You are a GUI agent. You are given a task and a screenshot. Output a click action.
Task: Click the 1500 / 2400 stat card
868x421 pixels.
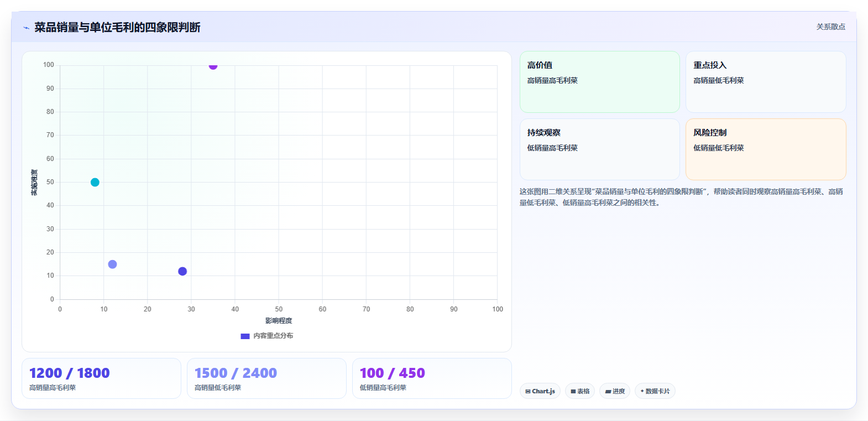pos(266,378)
